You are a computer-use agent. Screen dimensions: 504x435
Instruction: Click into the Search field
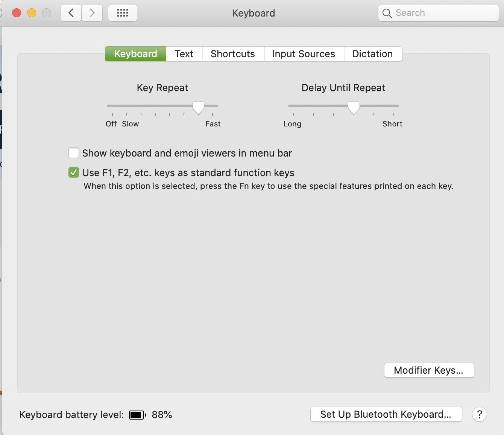pos(444,13)
